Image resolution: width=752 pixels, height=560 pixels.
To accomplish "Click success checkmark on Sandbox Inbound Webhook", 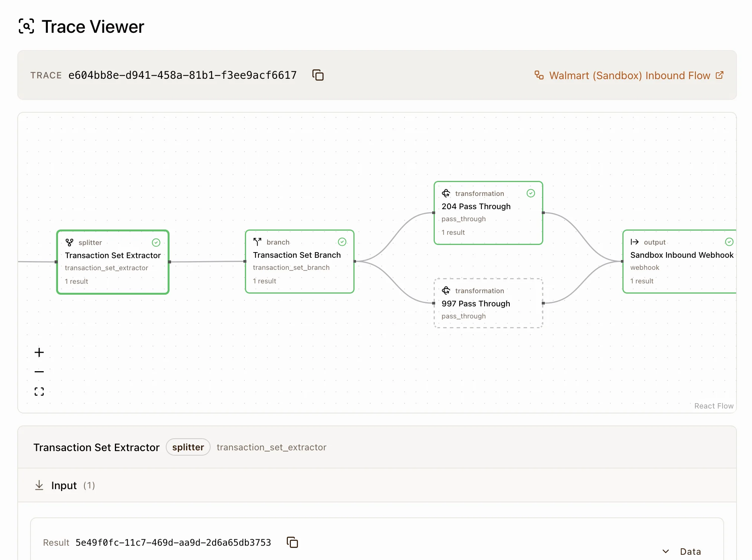I will tap(729, 242).
